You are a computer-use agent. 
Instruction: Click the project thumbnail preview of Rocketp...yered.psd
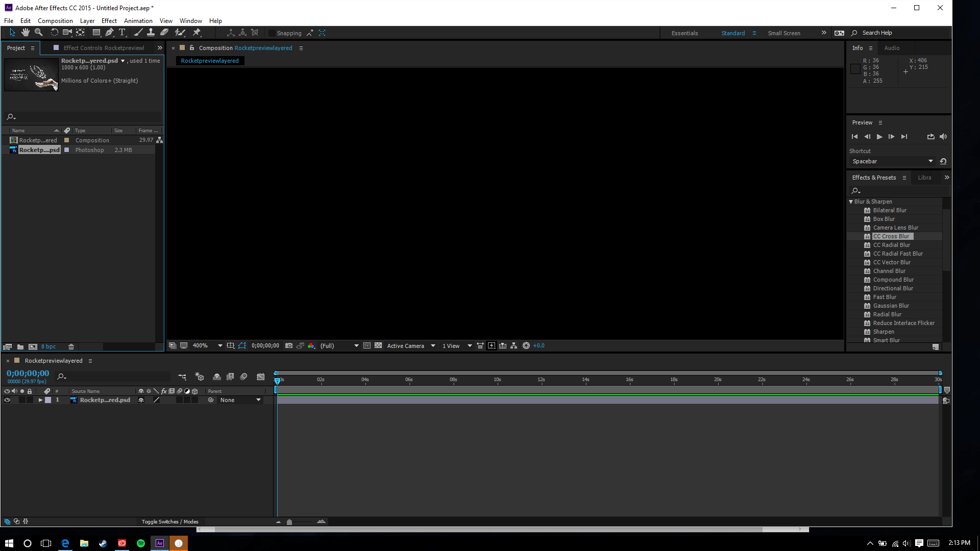click(x=31, y=74)
